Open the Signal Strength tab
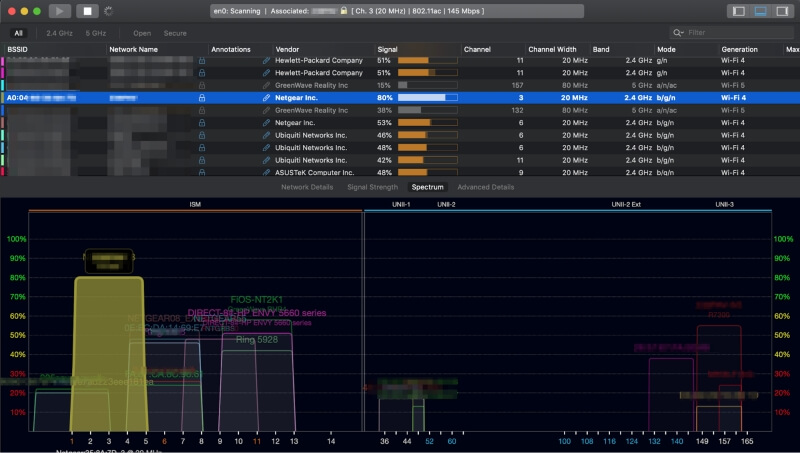The width and height of the screenshot is (800, 453). point(372,187)
